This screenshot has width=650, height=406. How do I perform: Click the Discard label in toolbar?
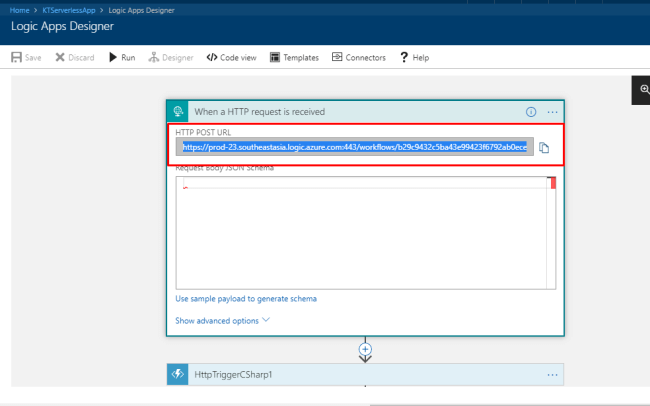point(81,58)
